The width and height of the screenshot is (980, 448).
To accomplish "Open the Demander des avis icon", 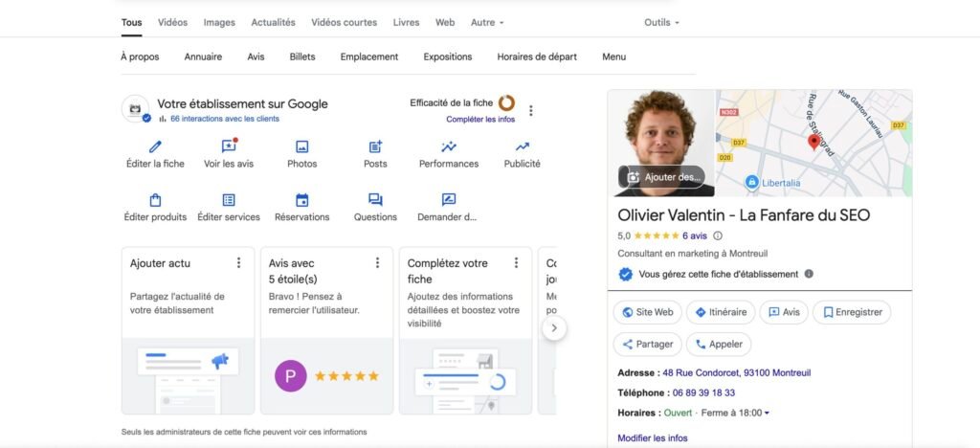I will click(449, 200).
